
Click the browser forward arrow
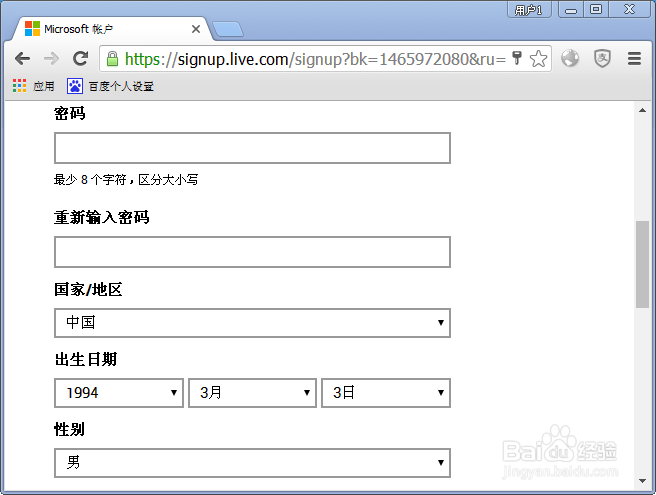point(51,59)
